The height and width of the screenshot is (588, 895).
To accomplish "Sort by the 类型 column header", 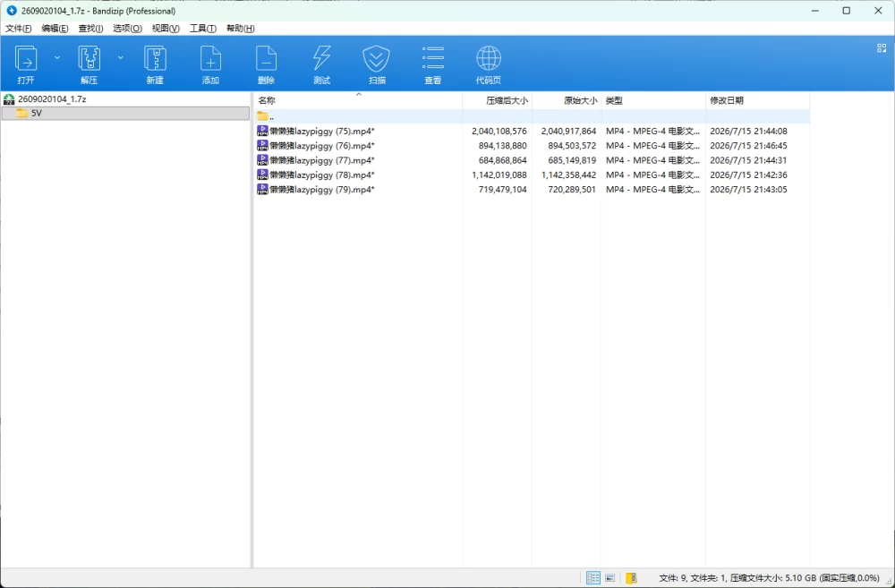I will 653,100.
